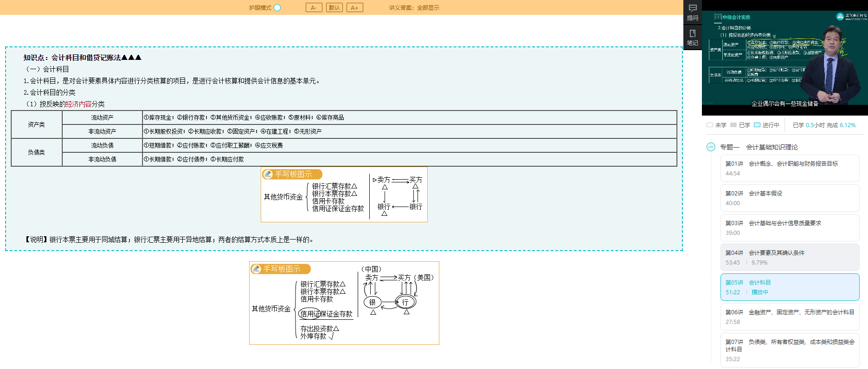Click the 1.会计科目 definition paragraph
The width and height of the screenshot is (868, 369).
point(172,81)
